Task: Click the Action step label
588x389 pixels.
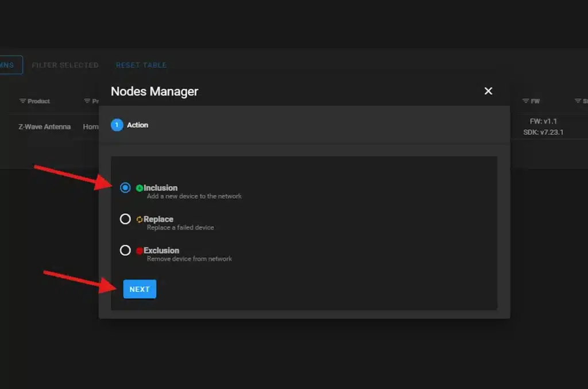Action: tap(138, 125)
